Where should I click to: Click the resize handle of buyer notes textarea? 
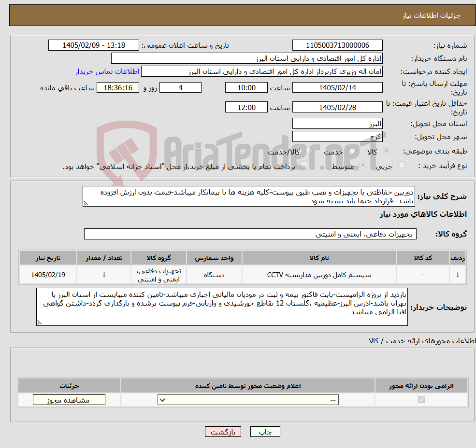[x=39, y=323]
